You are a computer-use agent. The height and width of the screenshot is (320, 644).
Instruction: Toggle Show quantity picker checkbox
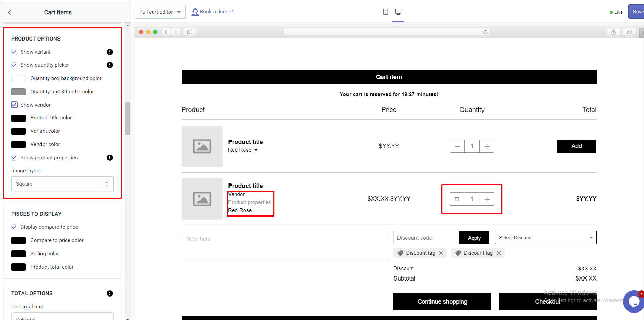click(x=14, y=65)
